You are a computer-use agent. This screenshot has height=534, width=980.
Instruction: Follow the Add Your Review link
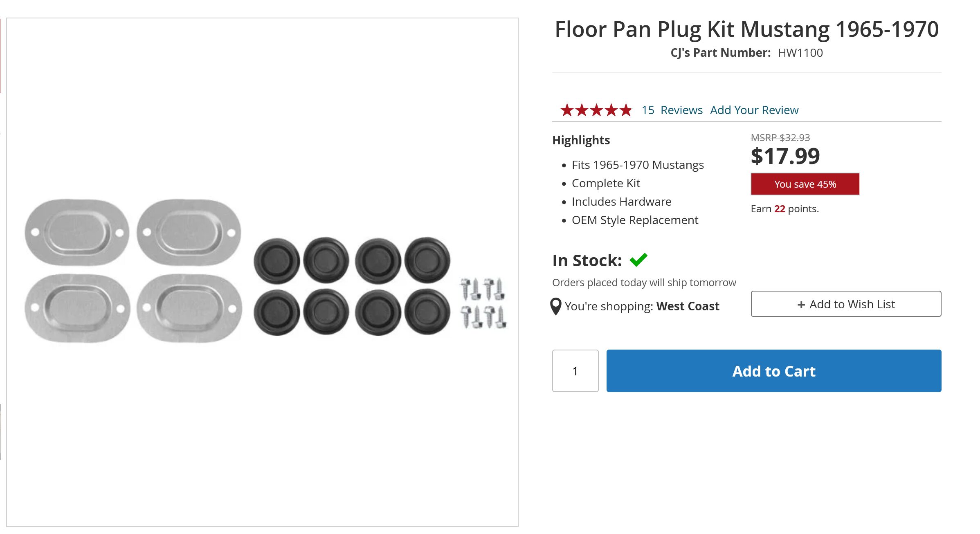pyautogui.click(x=754, y=110)
